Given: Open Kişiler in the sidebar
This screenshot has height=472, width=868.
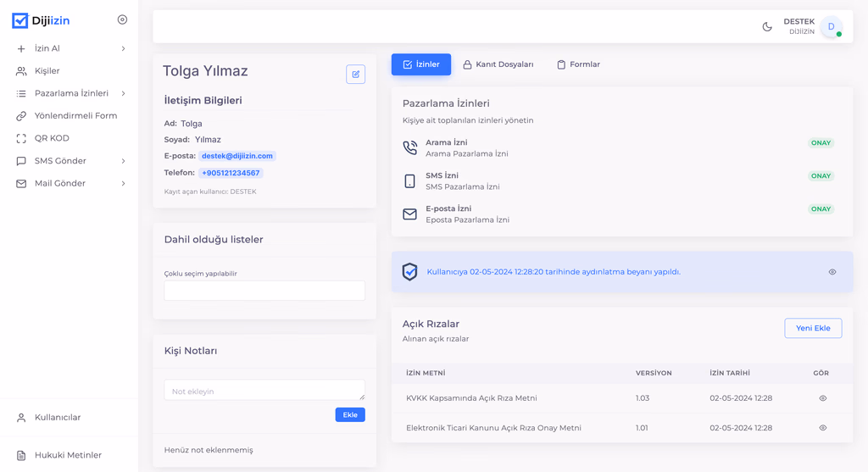Looking at the screenshot, I should coord(47,71).
